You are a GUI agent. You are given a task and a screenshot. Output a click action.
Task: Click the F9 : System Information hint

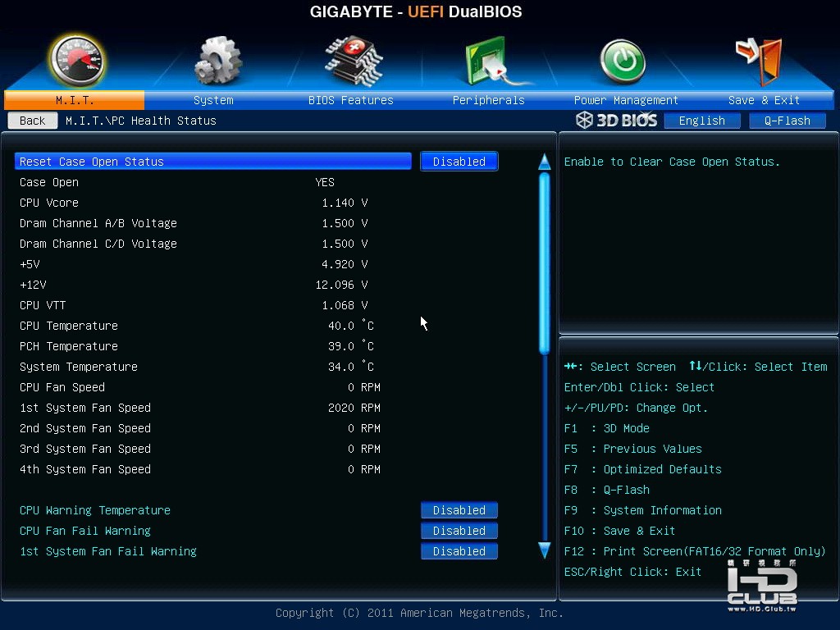point(643,510)
